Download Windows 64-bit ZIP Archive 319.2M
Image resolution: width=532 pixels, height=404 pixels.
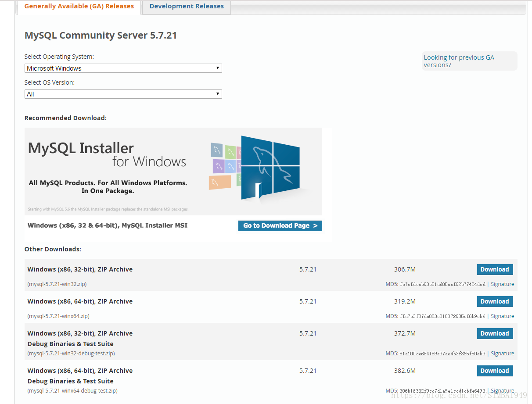495,301
